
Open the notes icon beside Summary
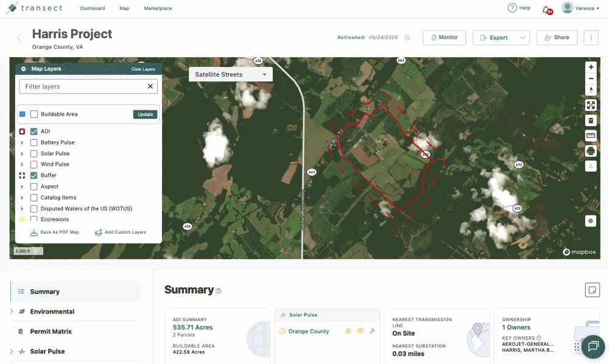(591, 290)
